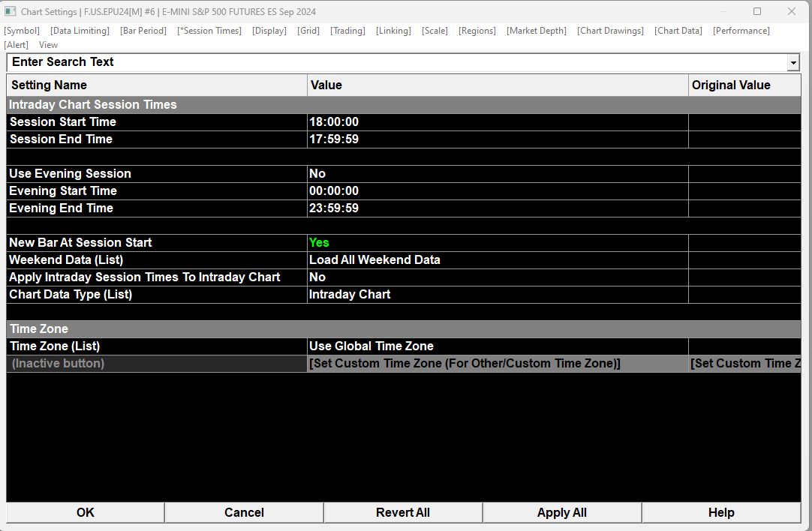The width and height of the screenshot is (812, 531).
Task: Select the Use Evening Session setting name
Action: [x=157, y=174]
